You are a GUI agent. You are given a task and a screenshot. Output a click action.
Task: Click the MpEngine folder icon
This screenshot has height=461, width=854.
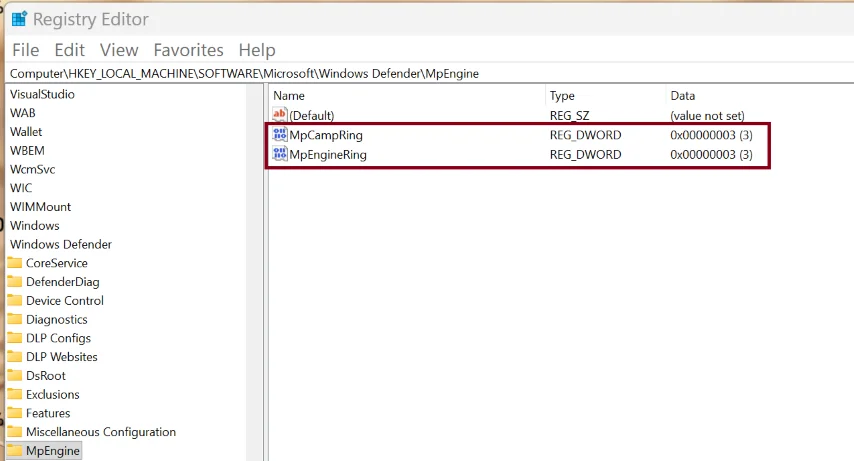(15, 450)
